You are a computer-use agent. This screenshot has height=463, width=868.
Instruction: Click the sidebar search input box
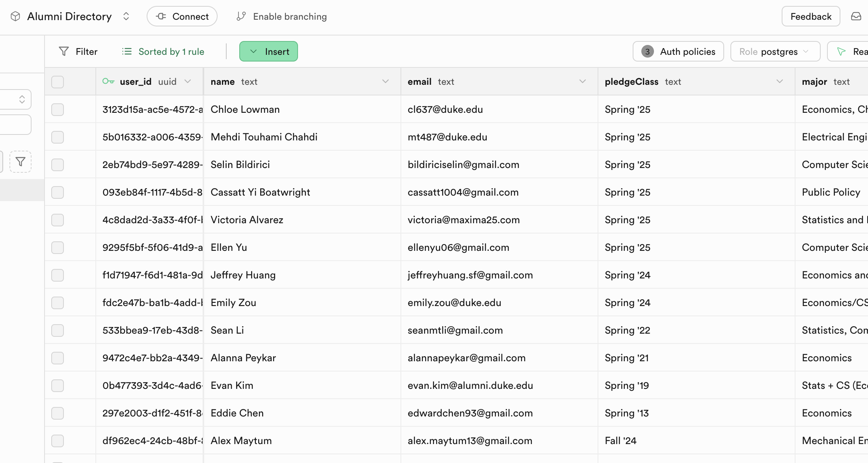coord(15,125)
